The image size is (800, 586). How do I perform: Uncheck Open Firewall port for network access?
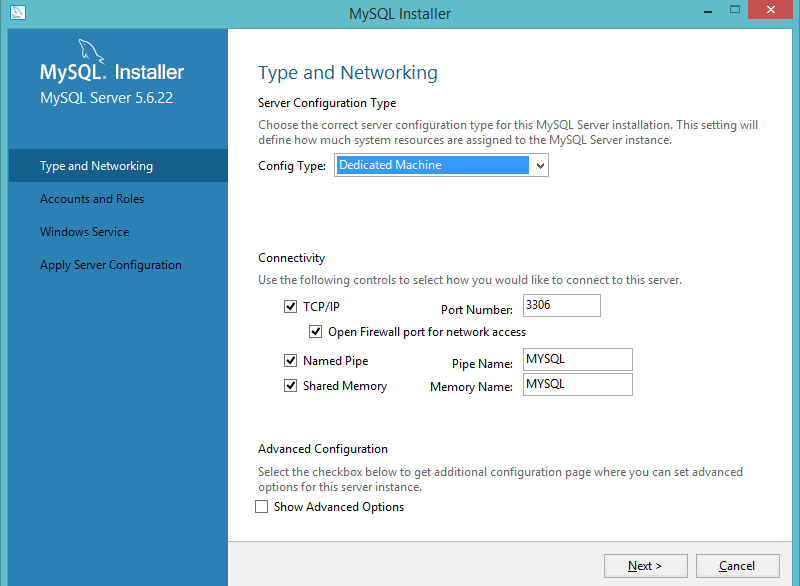[315, 332]
